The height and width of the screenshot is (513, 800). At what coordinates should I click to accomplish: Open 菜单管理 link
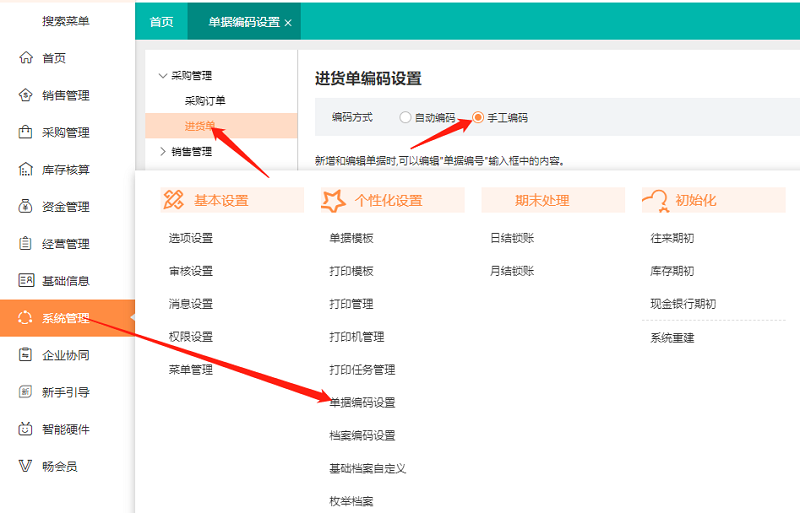tap(191, 370)
